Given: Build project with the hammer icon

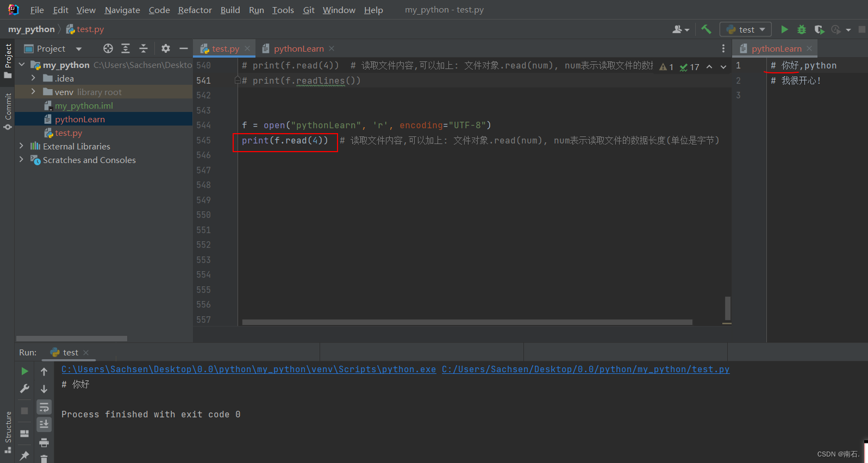Looking at the screenshot, I should [x=706, y=29].
